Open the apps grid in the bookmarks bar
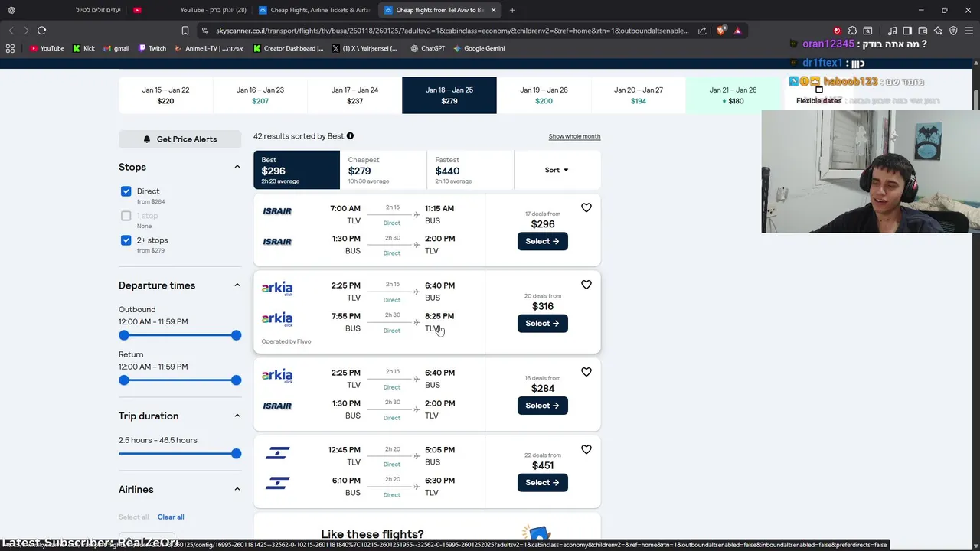The width and height of the screenshot is (980, 551). point(10,48)
